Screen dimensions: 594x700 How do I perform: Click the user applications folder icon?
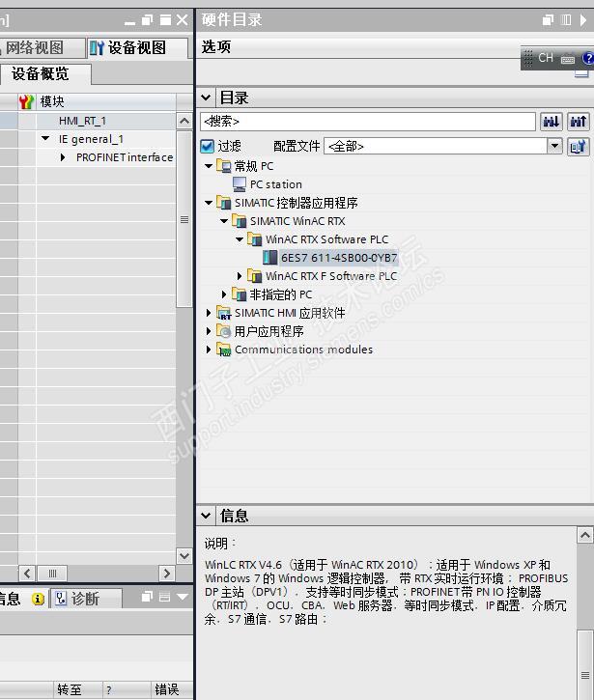[x=223, y=331]
